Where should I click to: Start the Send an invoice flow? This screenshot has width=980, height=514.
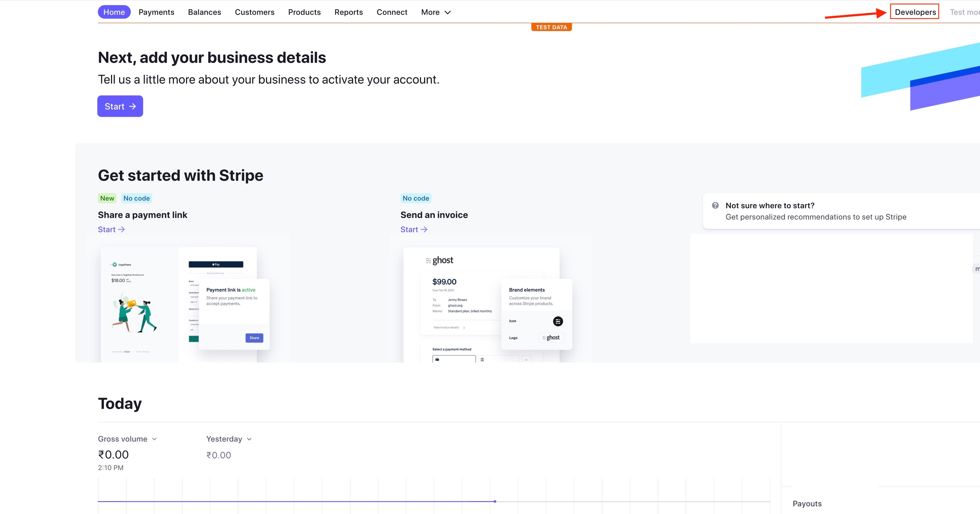[414, 229]
